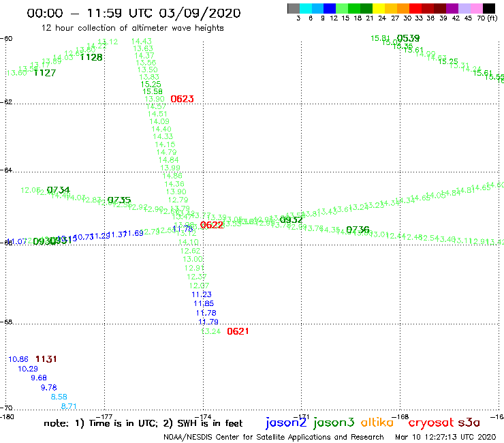Click the altika satellite label
This screenshot has height=443, width=504.
377,422
